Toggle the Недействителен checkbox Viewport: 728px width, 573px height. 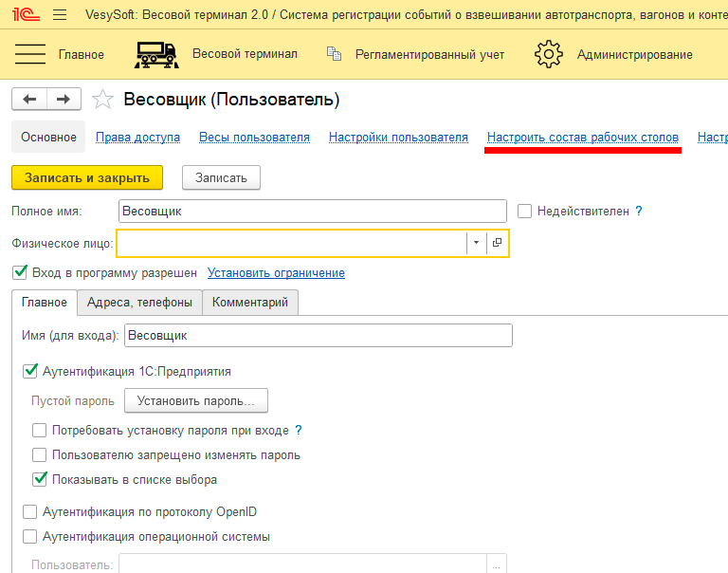click(525, 211)
